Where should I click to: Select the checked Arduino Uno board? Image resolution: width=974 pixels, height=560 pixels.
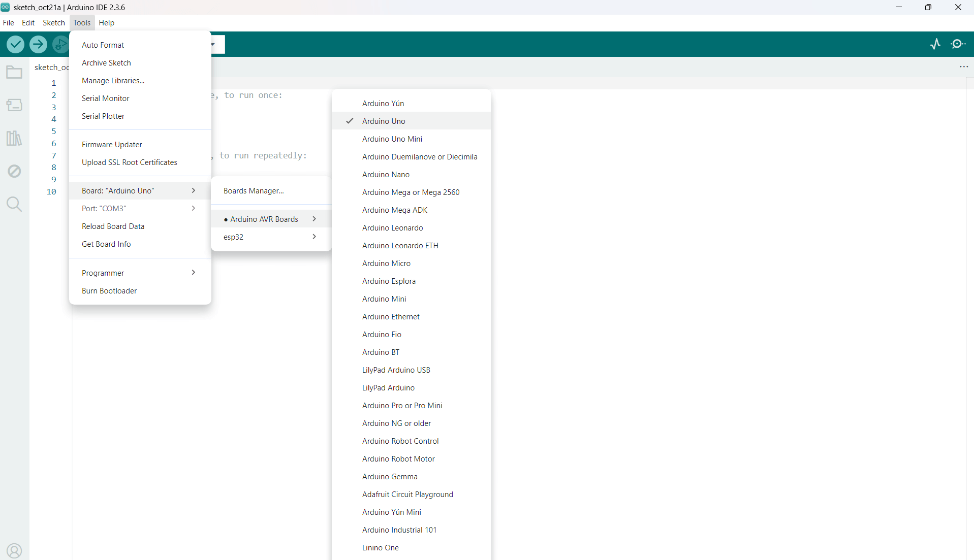point(384,121)
